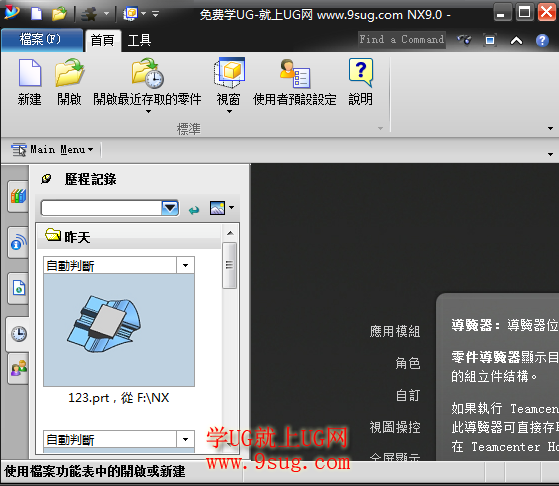559x486 pixels.
Task: Toggle full screen mode icon
Action: point(490,40)
